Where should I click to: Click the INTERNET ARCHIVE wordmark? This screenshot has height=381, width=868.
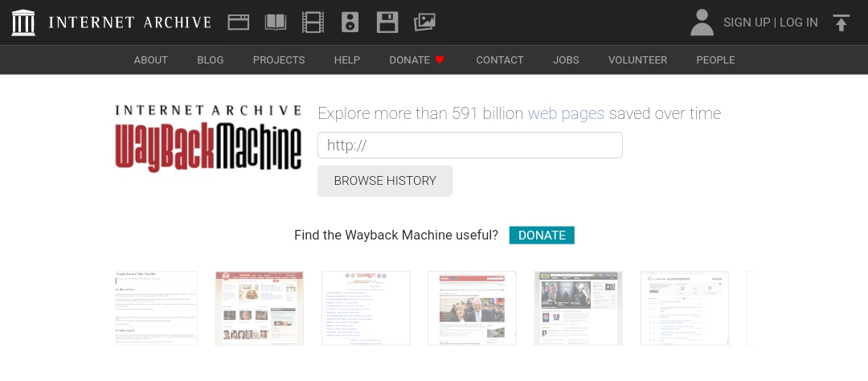coord(129,23)
